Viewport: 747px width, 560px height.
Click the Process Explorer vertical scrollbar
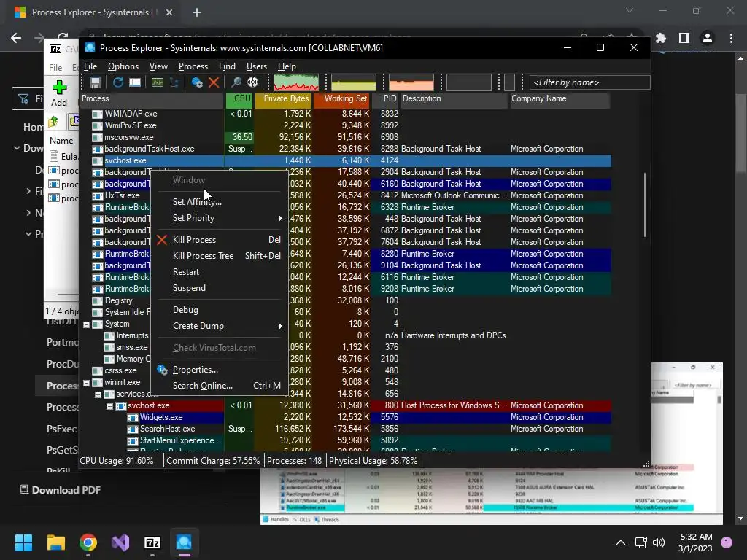click(x=645, y=205)
